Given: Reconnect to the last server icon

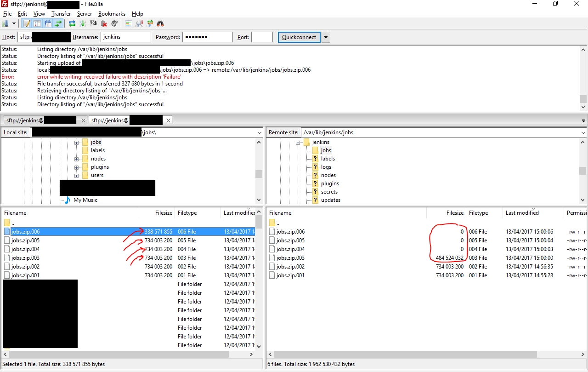Looking at the screenshot, I should [x=114, y=23].
